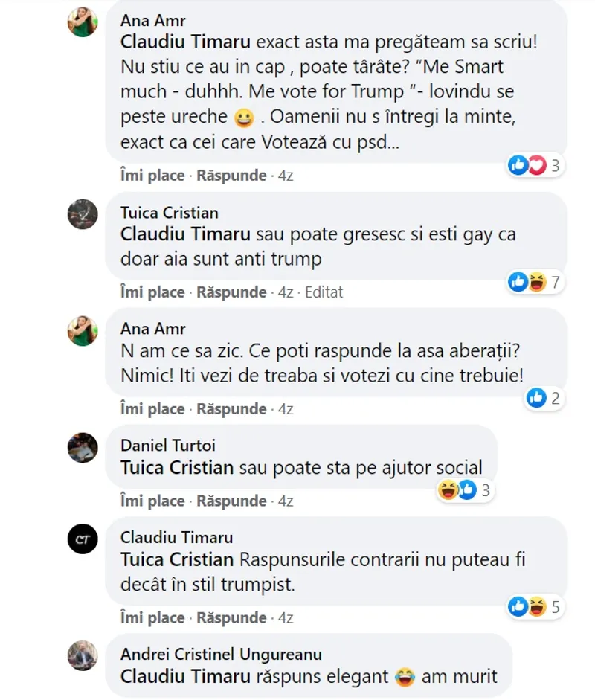View reactions on Daniel Turtoi's comment
This screenshot has width=595, height=700.
(465, 490)
